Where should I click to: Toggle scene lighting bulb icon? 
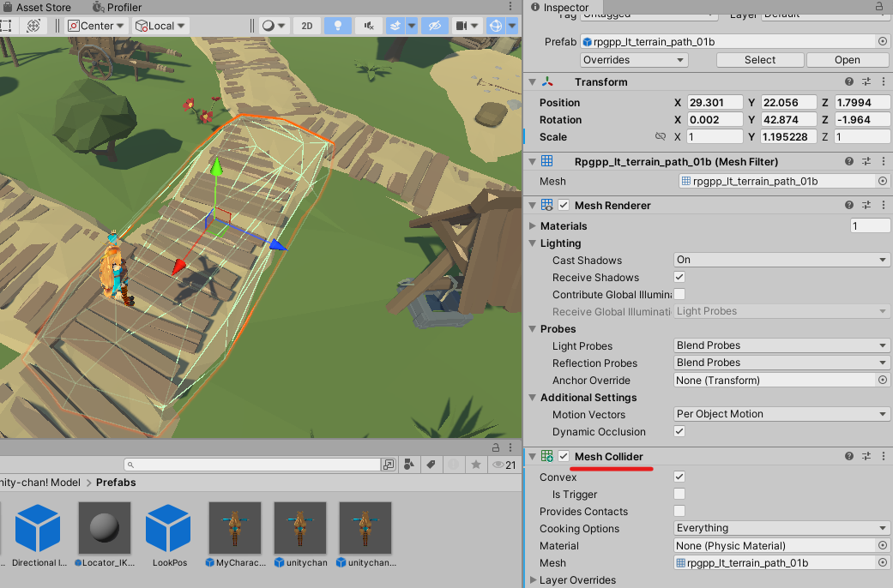click(338, 26)
